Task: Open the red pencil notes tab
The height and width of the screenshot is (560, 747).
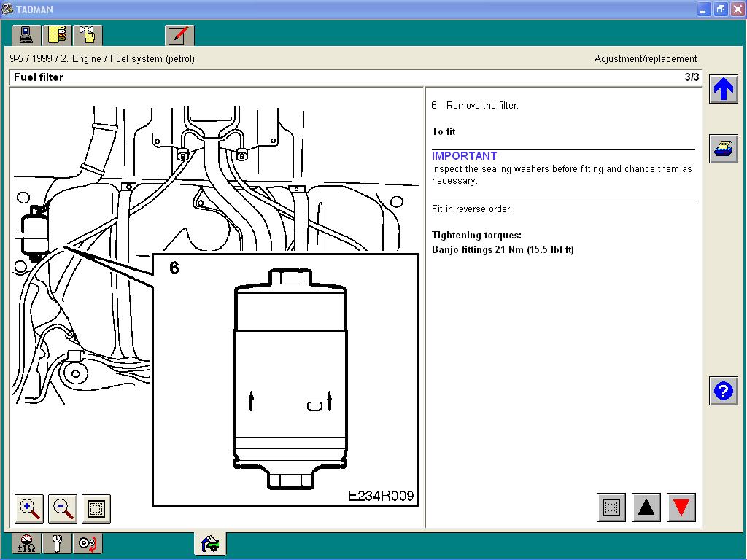Action: point(179,35)
